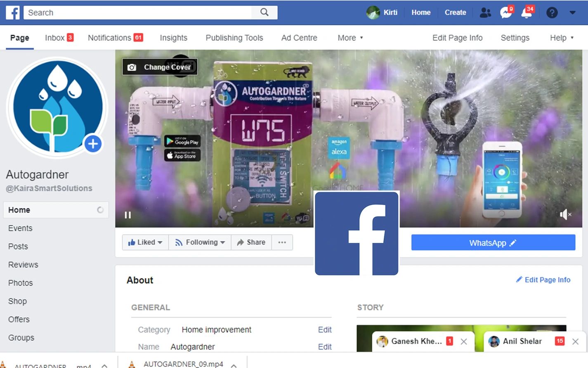Click the Quick Help question mark icon

552,13
